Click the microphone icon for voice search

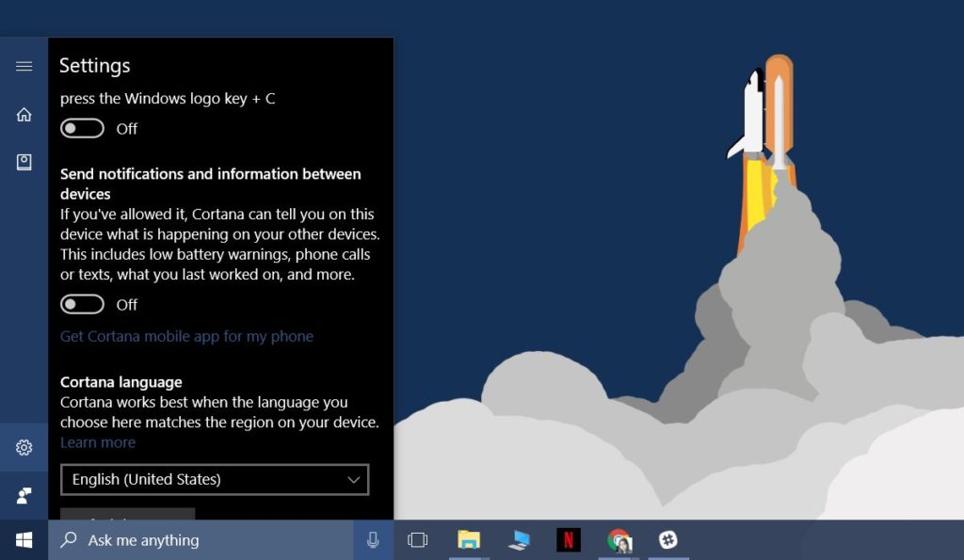pos(374,539)
